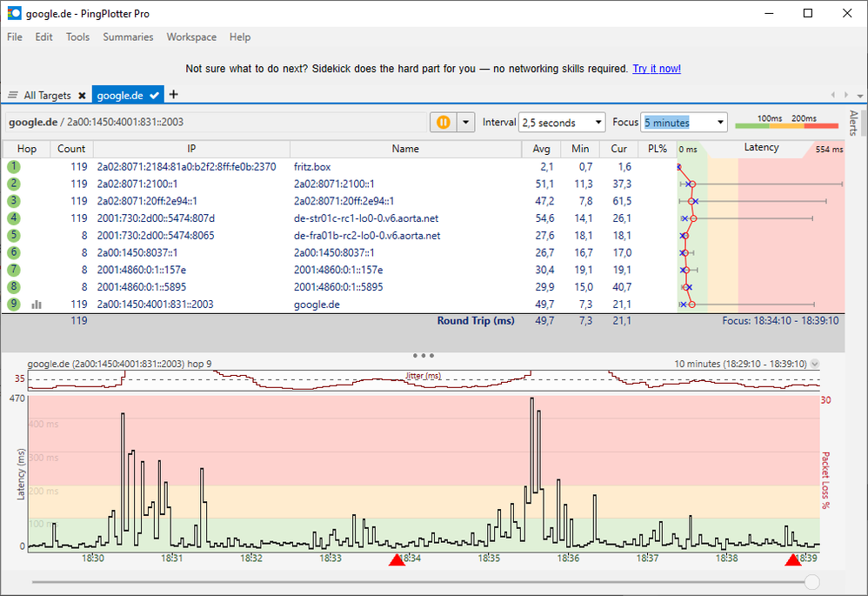
Task: Open the Interval dropdown
Action: tap(598, 123)
